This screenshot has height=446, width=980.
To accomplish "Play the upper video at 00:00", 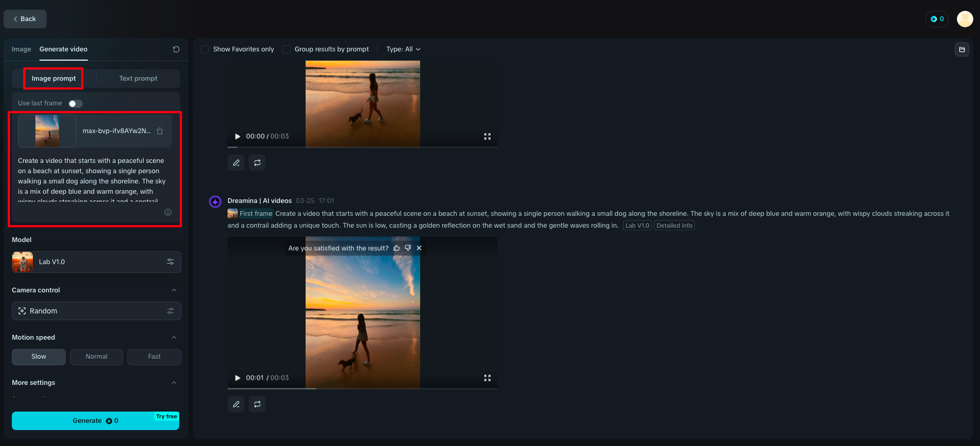I will 237,136.
